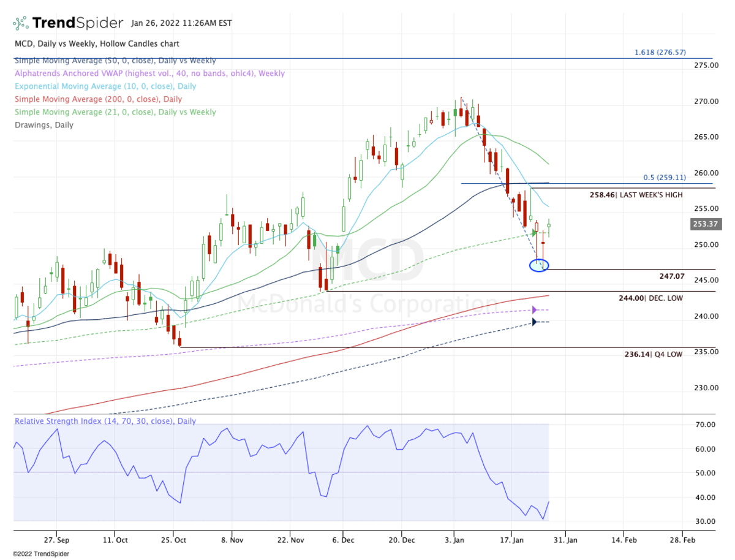The height and width of the screenshot is (560, 735).
Task: Click the 270.00 price axis label
Action: tap(705, 102)
